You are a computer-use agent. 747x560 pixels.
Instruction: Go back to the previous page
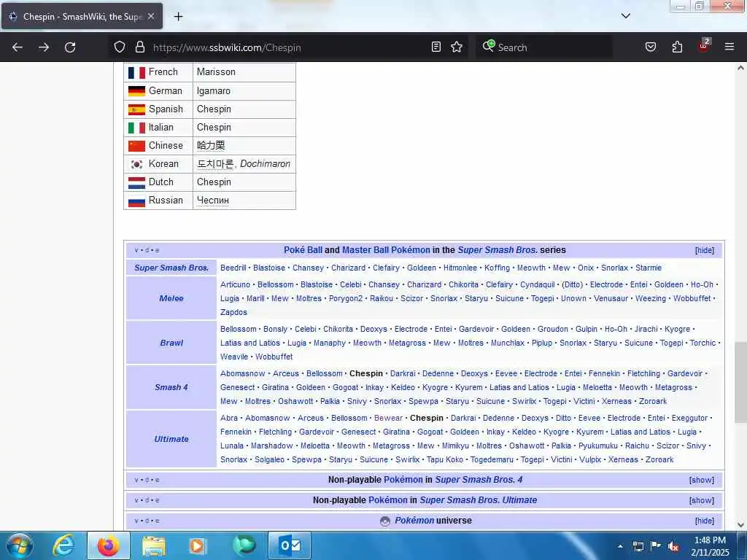(x=18, y=47)
